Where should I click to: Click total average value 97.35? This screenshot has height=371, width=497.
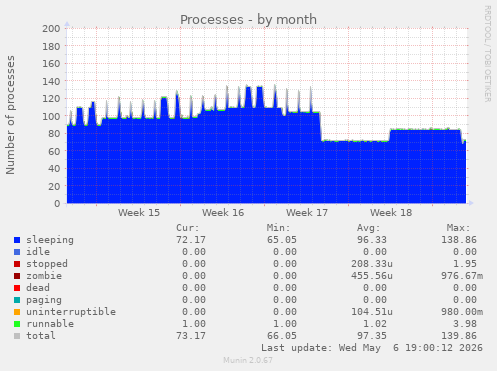(x=372, y=336)
